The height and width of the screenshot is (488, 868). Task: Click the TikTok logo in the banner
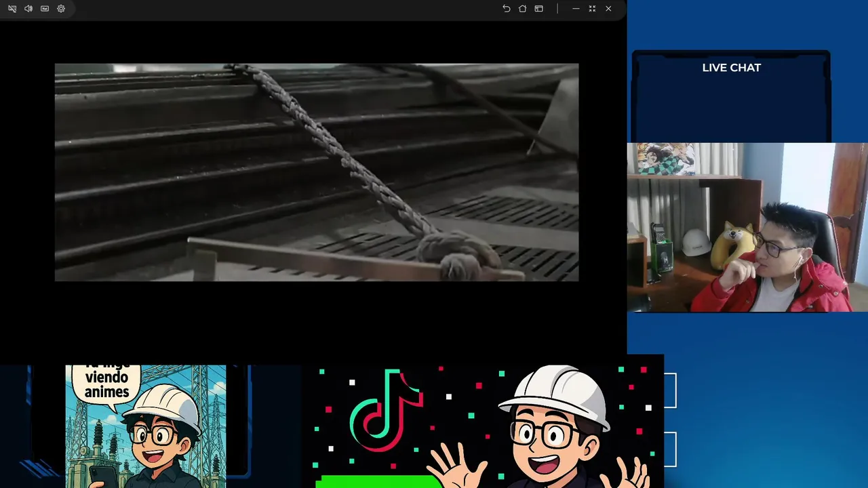[x=386, y=410]
